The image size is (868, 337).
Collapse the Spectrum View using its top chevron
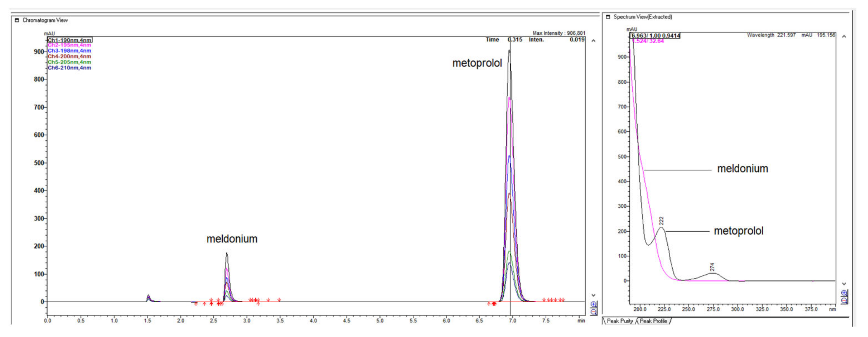[x=844, y=36]
